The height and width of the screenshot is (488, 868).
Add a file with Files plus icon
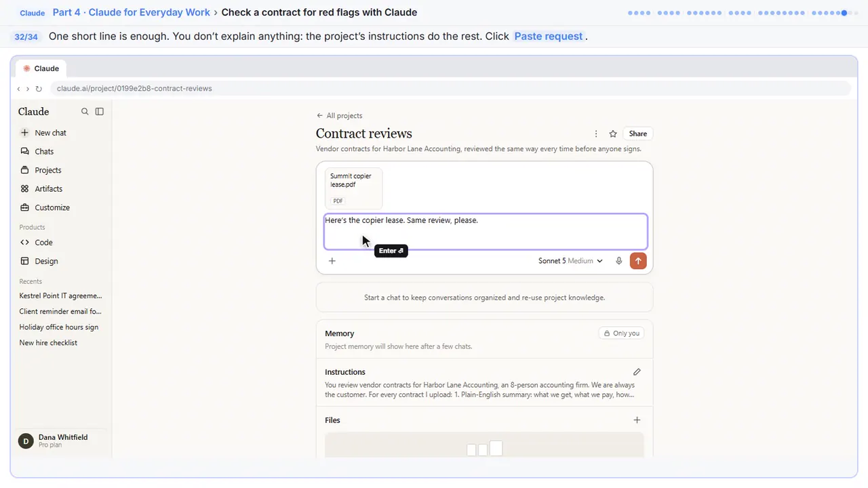pyautogui.click(x=637, y=420)
